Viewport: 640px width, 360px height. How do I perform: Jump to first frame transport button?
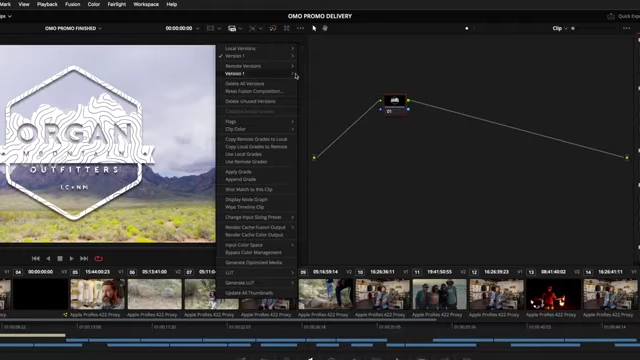click(x=36, y=259)
